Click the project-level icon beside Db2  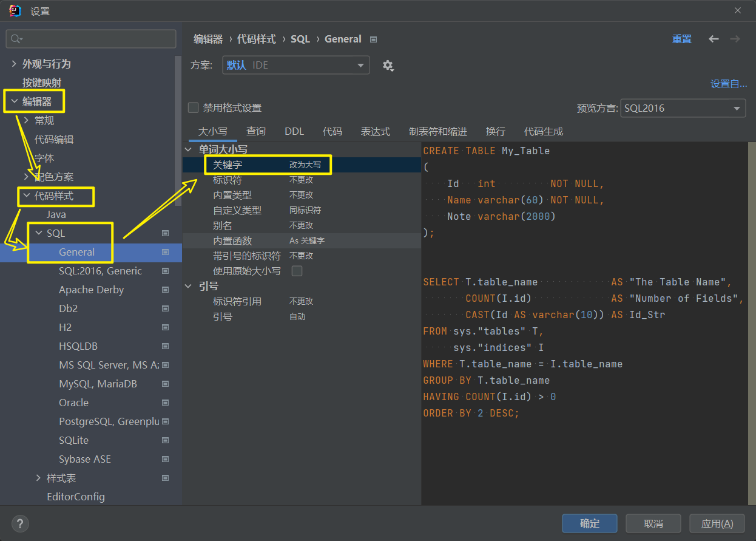coord(165,309)
